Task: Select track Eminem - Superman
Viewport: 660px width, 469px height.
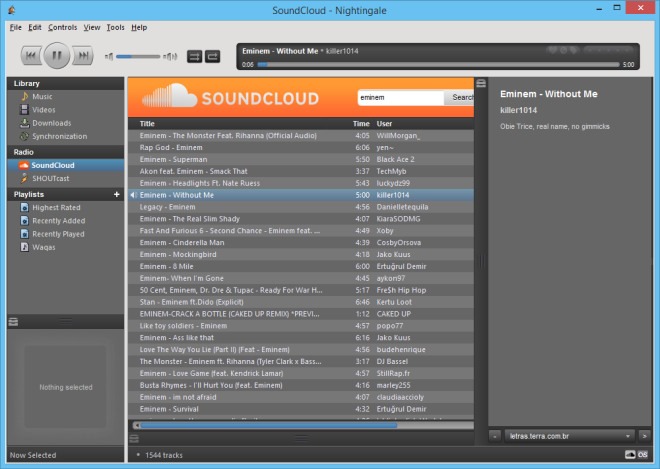Action: (301, 159)
